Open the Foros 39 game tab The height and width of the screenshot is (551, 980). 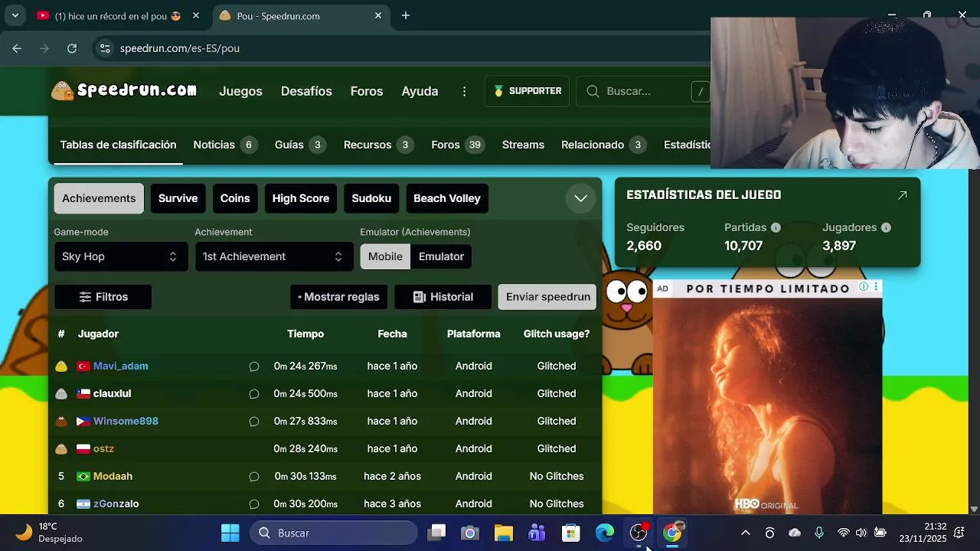point(458,145)
